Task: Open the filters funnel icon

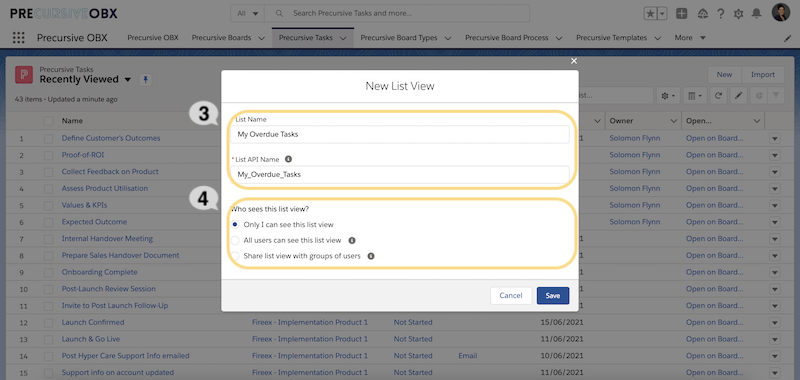Action: point(776,95)
